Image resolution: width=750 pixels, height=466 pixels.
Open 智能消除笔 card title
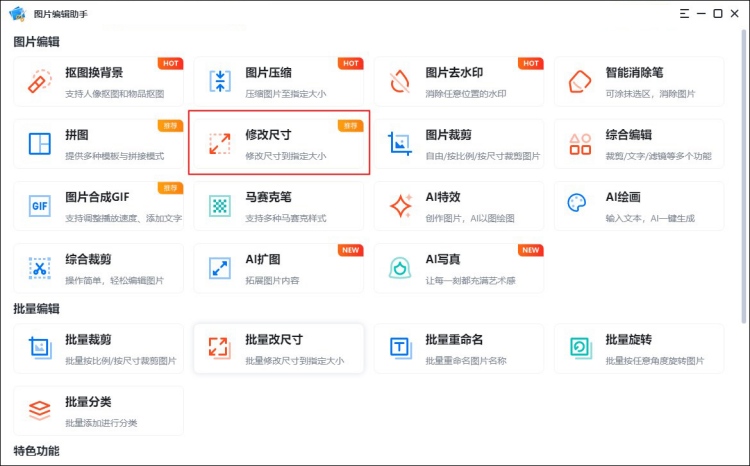pos(634,73)
